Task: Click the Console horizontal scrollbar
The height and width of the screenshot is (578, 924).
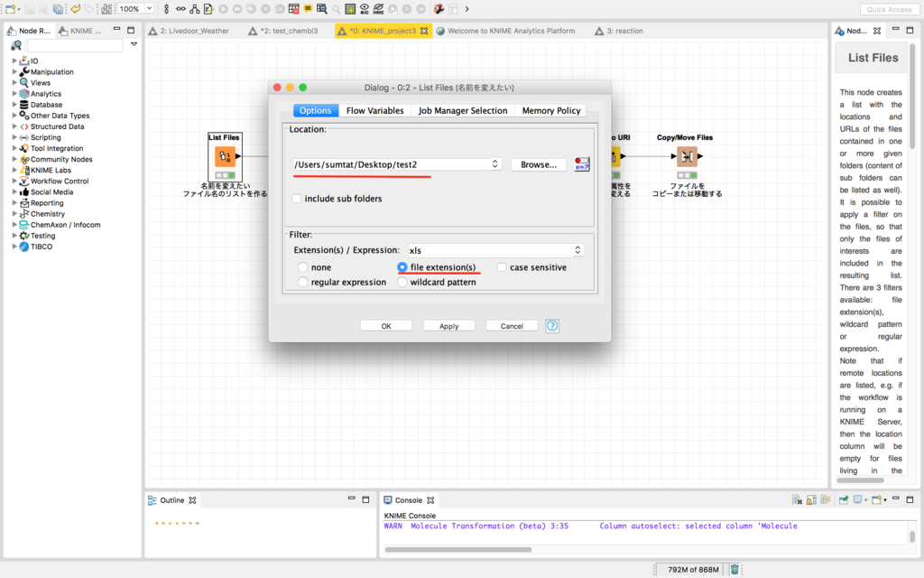Action: [x=457, y=550]
